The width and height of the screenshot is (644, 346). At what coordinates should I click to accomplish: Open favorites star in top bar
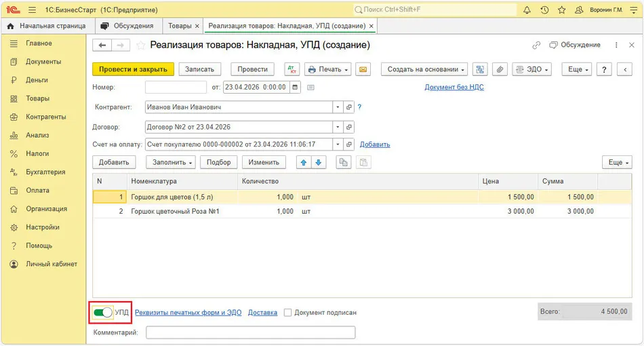tap(561, 10)
